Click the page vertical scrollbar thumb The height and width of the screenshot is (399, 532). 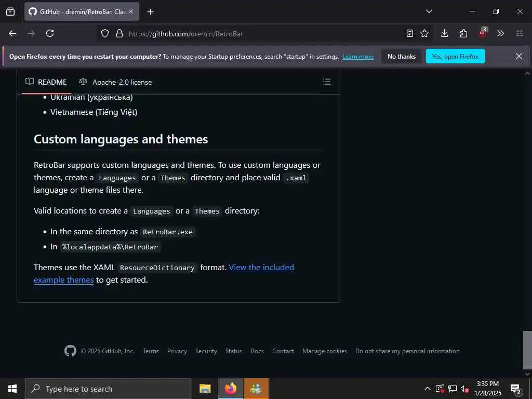coord(527,350)
